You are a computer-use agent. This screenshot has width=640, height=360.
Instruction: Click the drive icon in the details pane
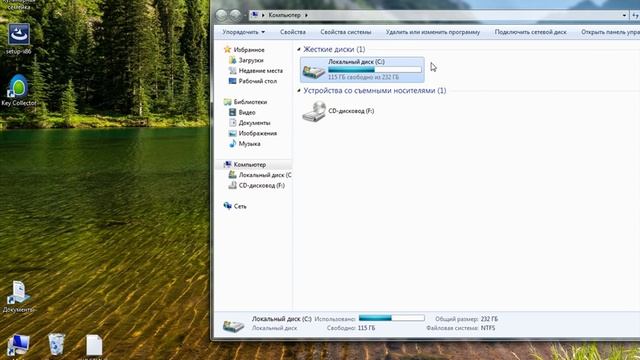pyautogui.click(x=233, y=326)
